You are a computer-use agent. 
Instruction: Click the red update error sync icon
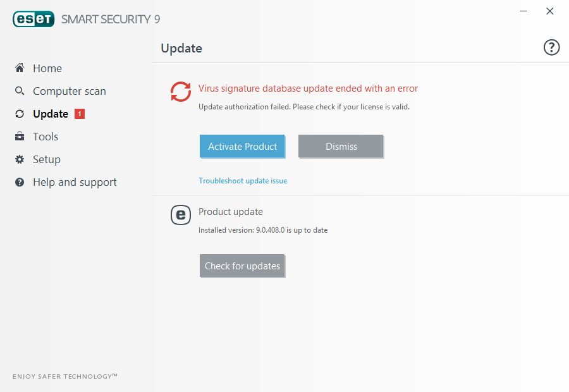point(181,92)
